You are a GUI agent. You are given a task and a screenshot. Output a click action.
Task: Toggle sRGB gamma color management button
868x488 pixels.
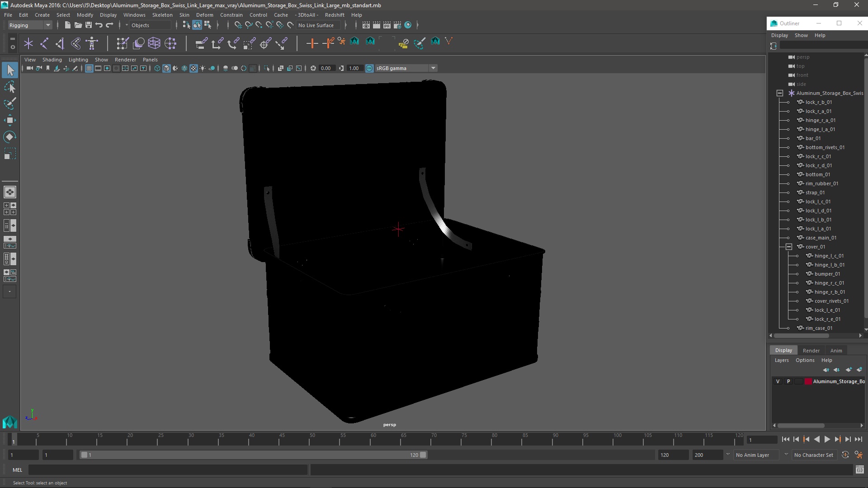point(369,68)
